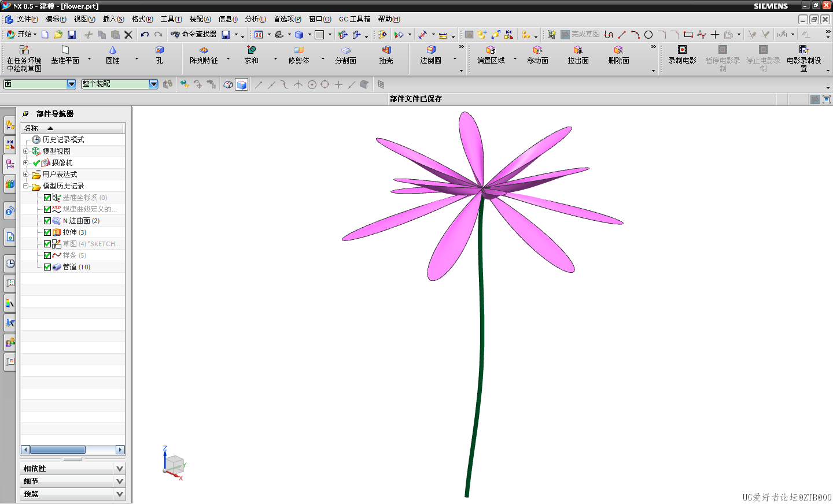833x504 pixels.
Task: Open the 文件(F) menu
Action: [27, 19]
